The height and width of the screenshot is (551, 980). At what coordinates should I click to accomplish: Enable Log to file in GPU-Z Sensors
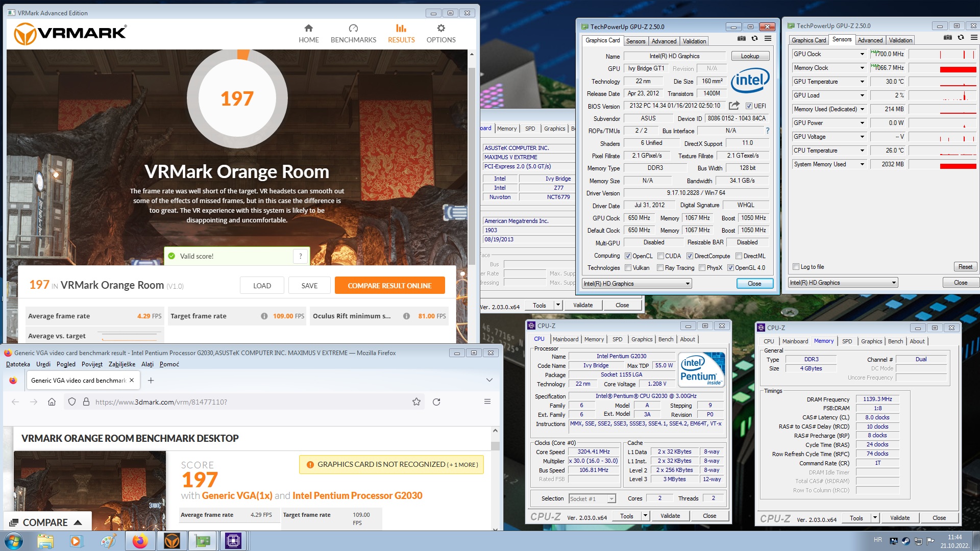point(796,267)
